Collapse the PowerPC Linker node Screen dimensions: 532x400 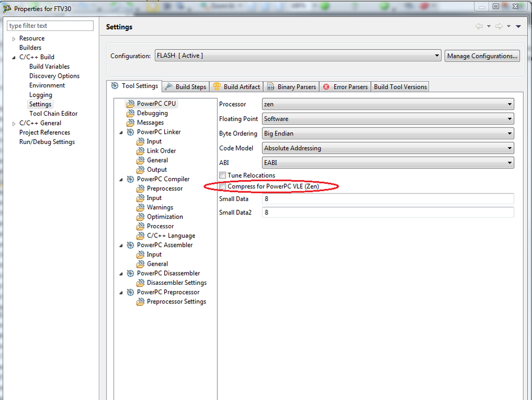coord(121,132)
